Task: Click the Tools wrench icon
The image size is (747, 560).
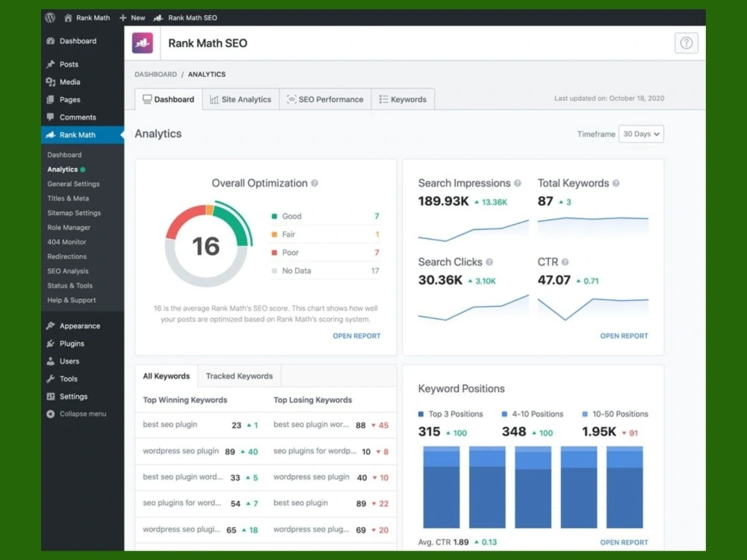Action: (51, 379)
